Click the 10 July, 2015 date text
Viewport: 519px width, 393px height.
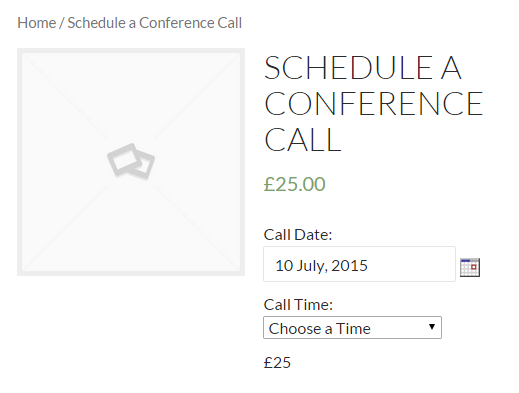(x=321, y=266)
